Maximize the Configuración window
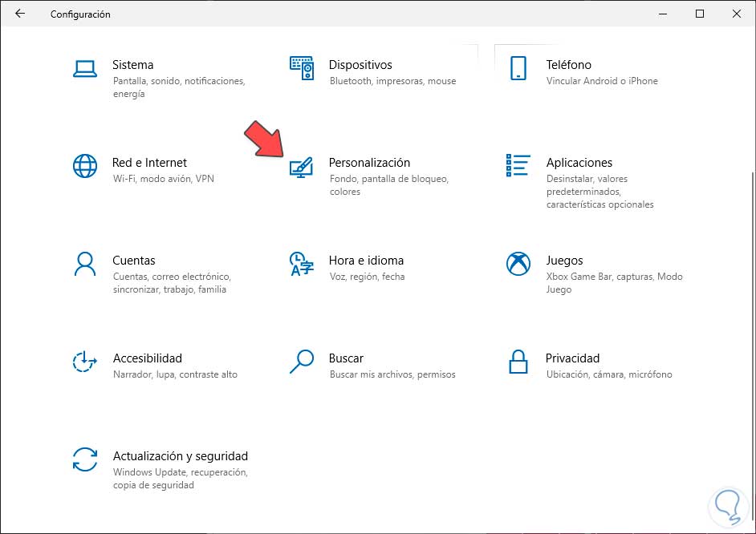 (700, 14)
